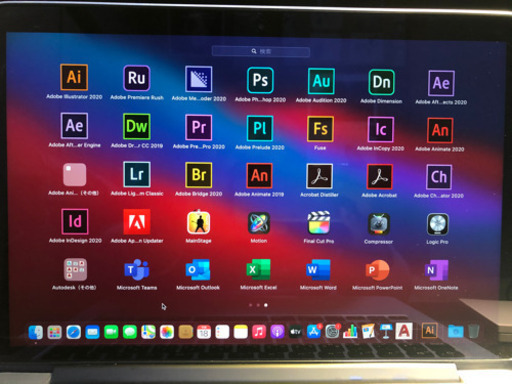This screenshot has height=384, width=512.
Task: Launch Adobe InDesign 2020
Action: pyautogui.click(x=75, y=222)
